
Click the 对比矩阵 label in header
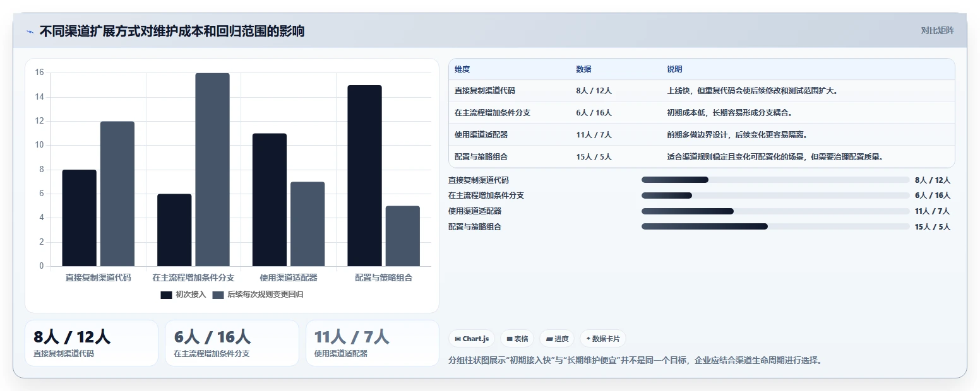(x=937, y=30)
